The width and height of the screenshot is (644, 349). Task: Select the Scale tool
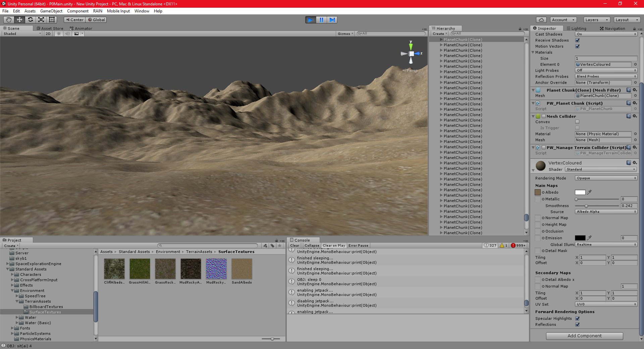pos(41,20)
